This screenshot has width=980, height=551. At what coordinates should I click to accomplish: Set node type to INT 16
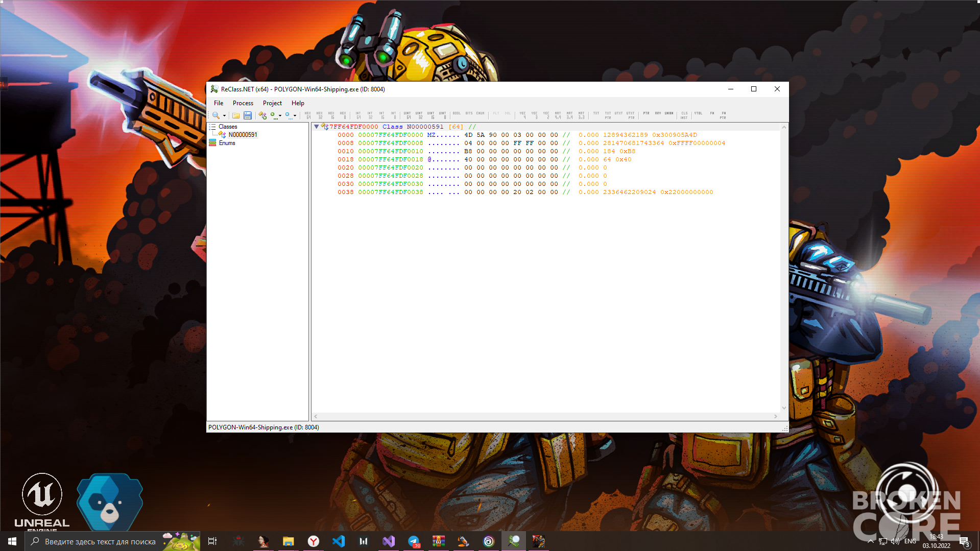(x=382, y=115)
